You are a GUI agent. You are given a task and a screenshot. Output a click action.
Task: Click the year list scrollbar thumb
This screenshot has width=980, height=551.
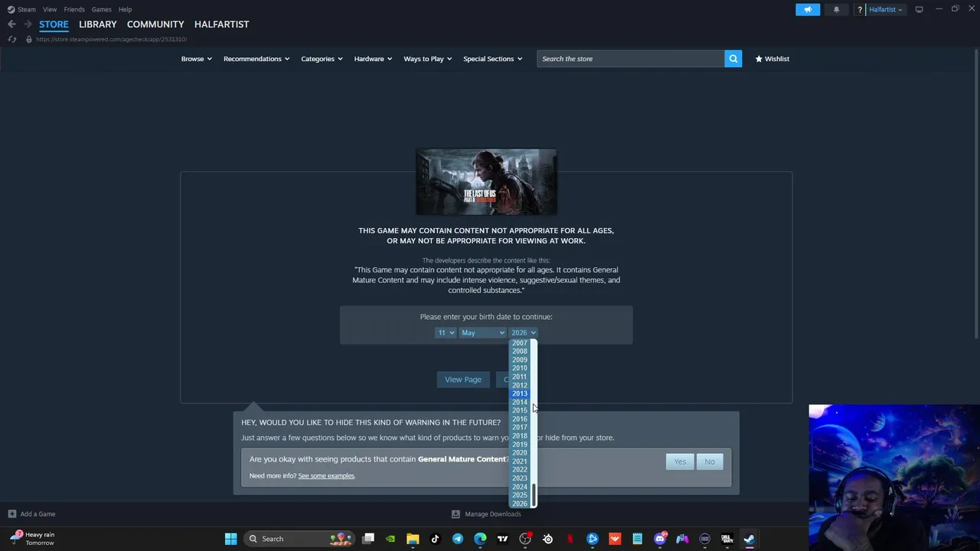534,495
